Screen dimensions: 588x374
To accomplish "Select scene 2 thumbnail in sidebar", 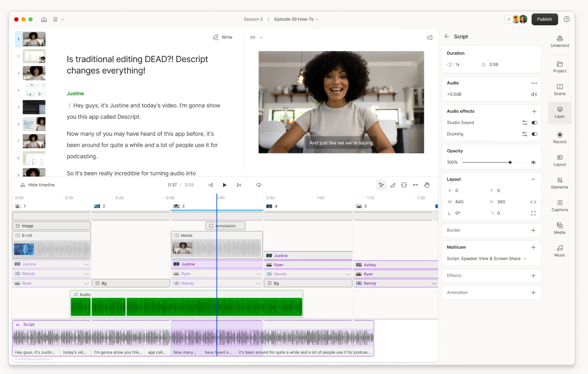I will (x=34, y=56).
